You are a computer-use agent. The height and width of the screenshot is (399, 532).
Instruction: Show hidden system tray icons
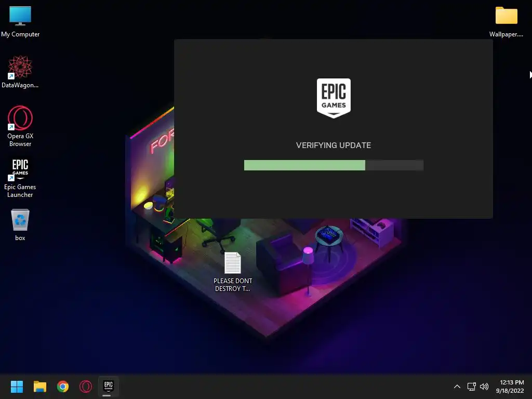coord(457,387)
